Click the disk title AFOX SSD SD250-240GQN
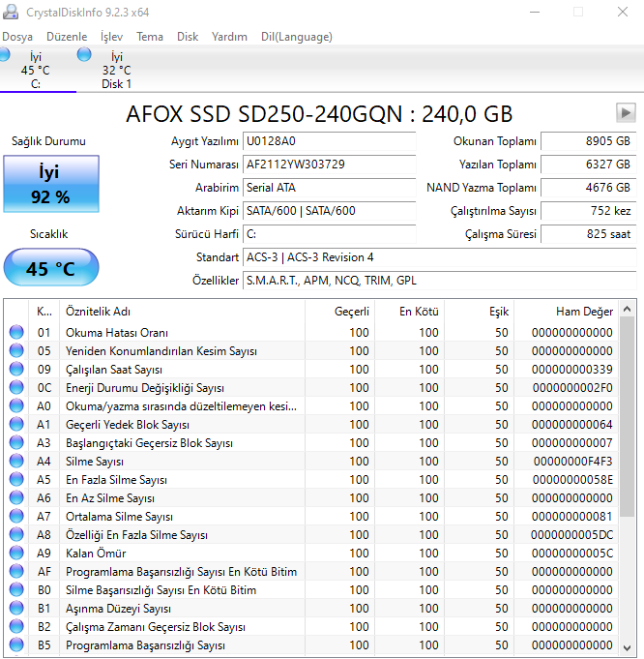Screen dimensions: 644x659 319,113
